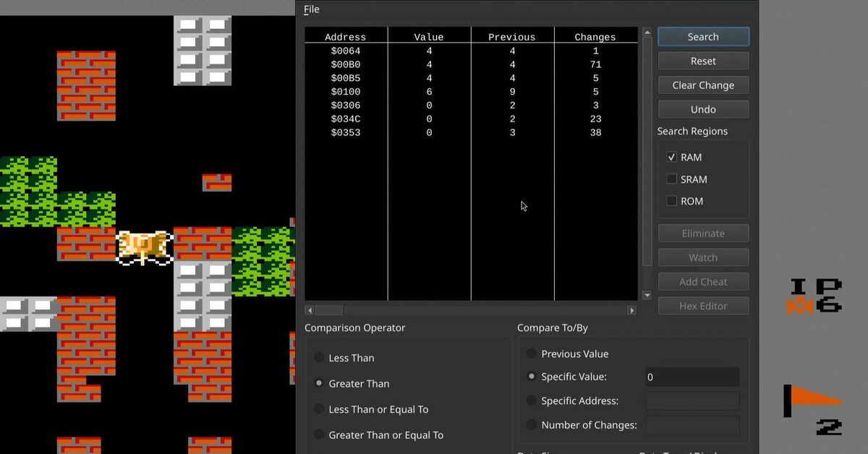Click the Clear Change button
The width and height of the screenshot is (868, 454).
tap(703, 85)
